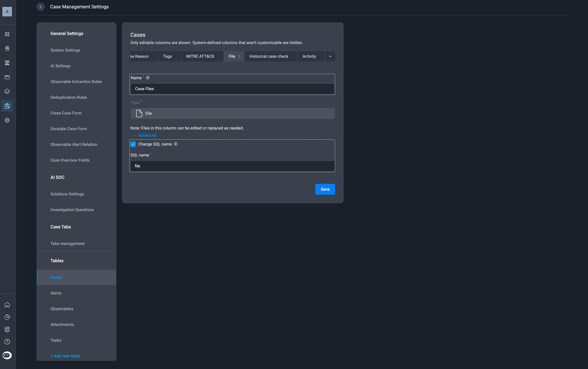Image resolution: width=588 pixels, height=369 pixels.
Task: Open the settings gear icon in sidebar
Action: [7, 120]
